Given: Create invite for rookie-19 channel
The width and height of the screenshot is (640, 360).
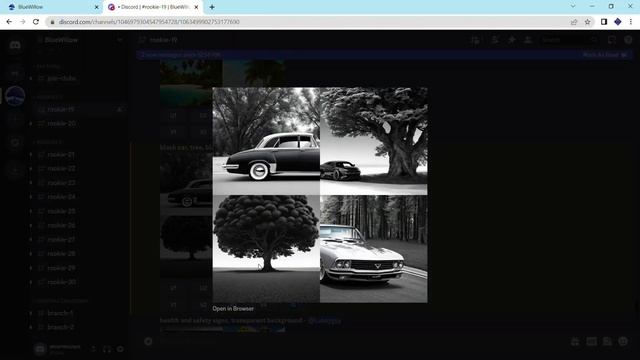Looking at the screenshot, I should tap(120, 109).
